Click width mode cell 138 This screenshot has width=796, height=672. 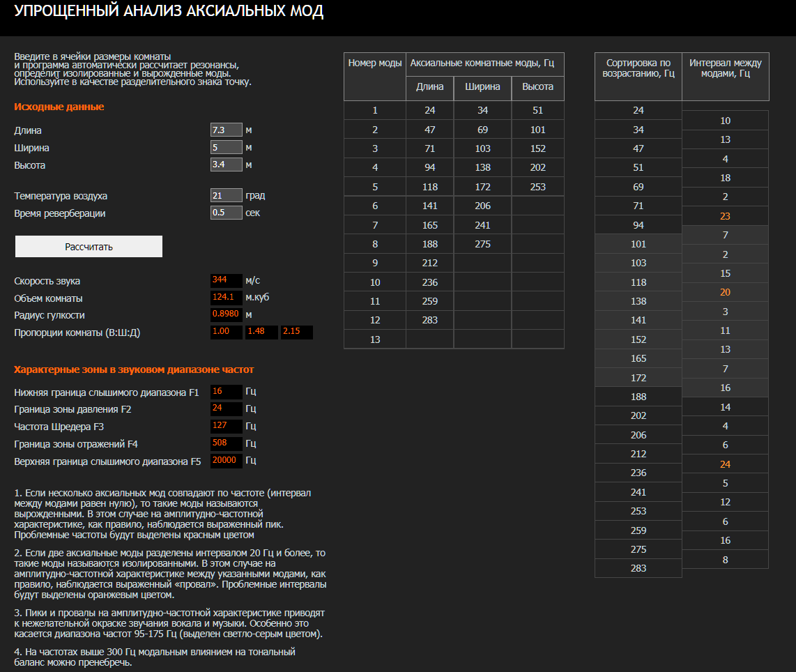[483, 167]
